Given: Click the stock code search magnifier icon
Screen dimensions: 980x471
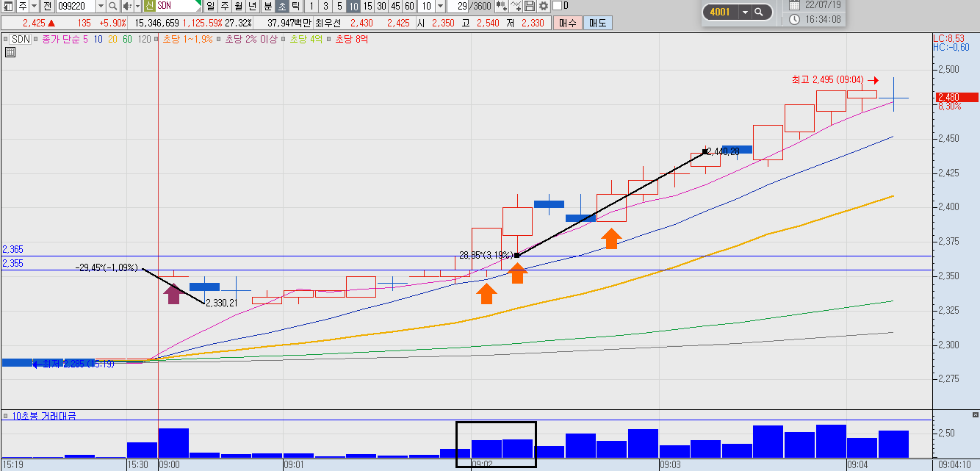Looking at the screenshot, I should pyautogui.click(x=112, y=6).
